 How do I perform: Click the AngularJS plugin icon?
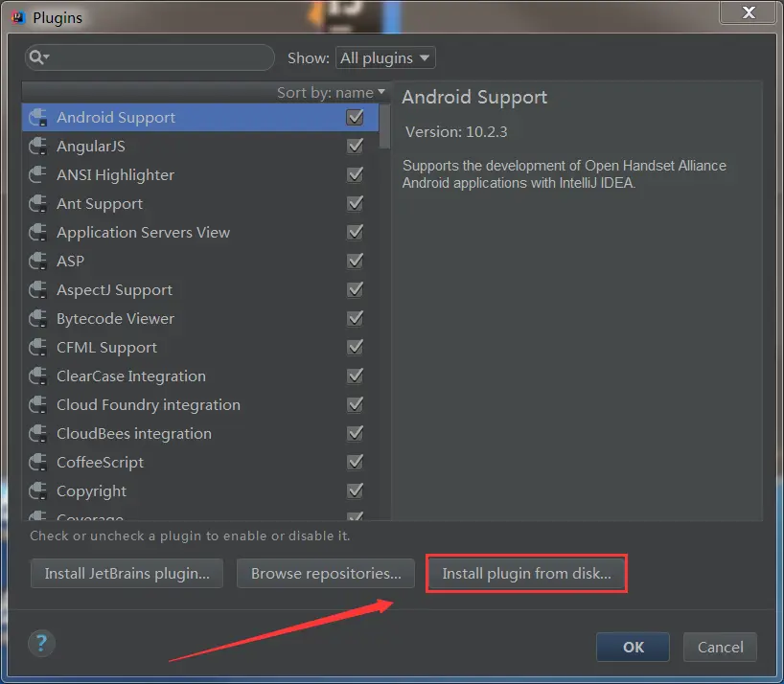pos(38,146)
